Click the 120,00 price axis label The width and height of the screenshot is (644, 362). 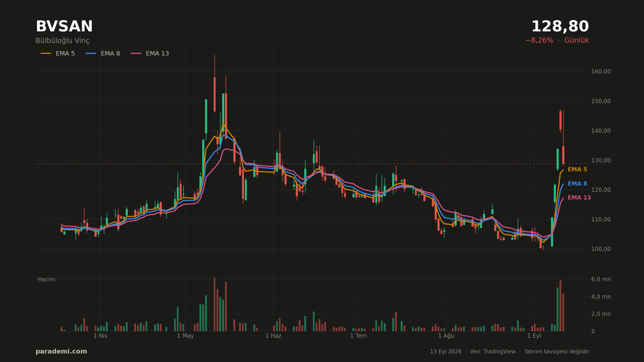point(601,190)
